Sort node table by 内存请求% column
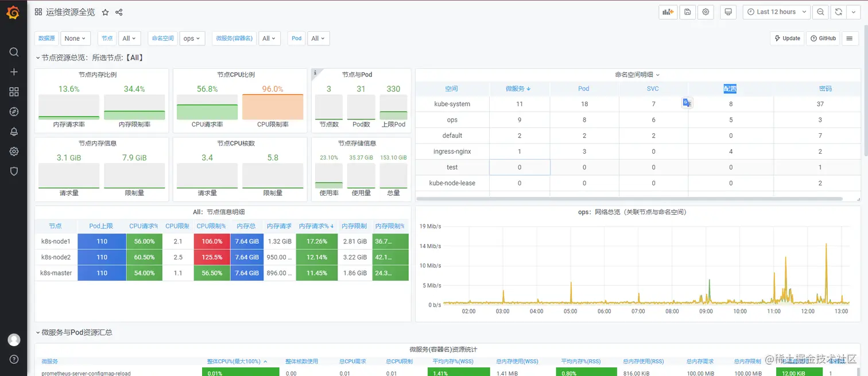The width and height of the screenshot is (868, 376). coord(317,226)
